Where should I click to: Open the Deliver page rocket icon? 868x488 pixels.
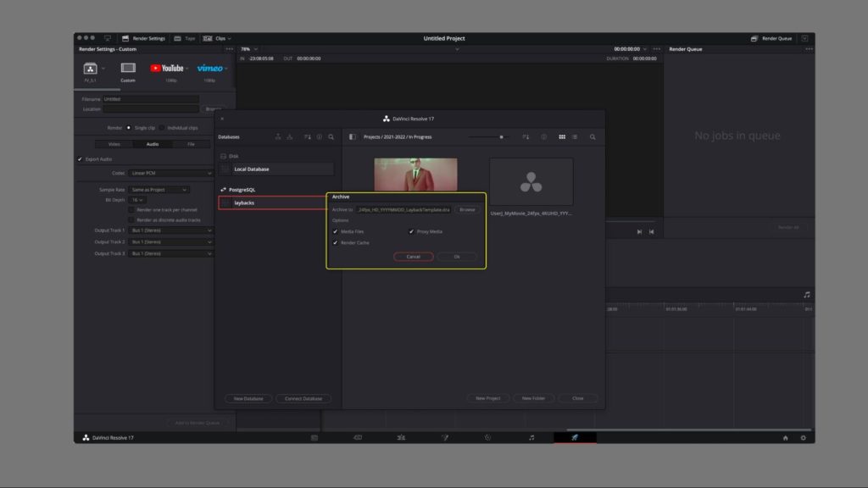pyautogui.click(x=575, y=438)
